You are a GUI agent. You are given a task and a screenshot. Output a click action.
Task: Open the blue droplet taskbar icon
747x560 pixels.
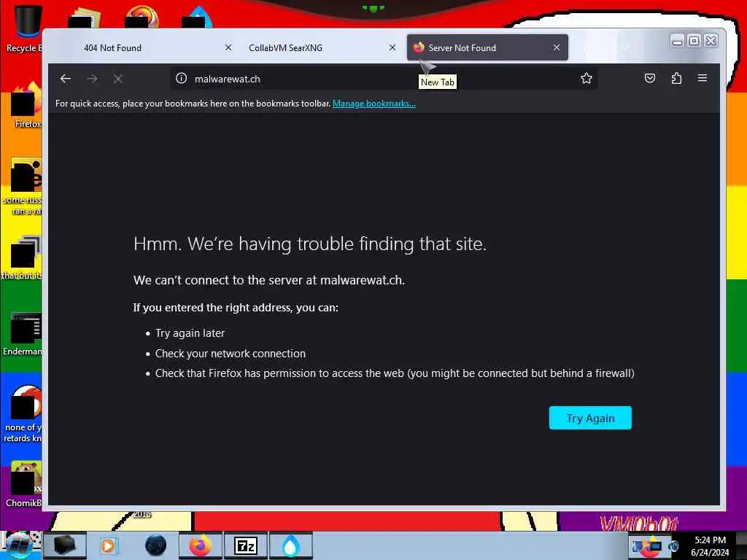[x=291, y=545]
